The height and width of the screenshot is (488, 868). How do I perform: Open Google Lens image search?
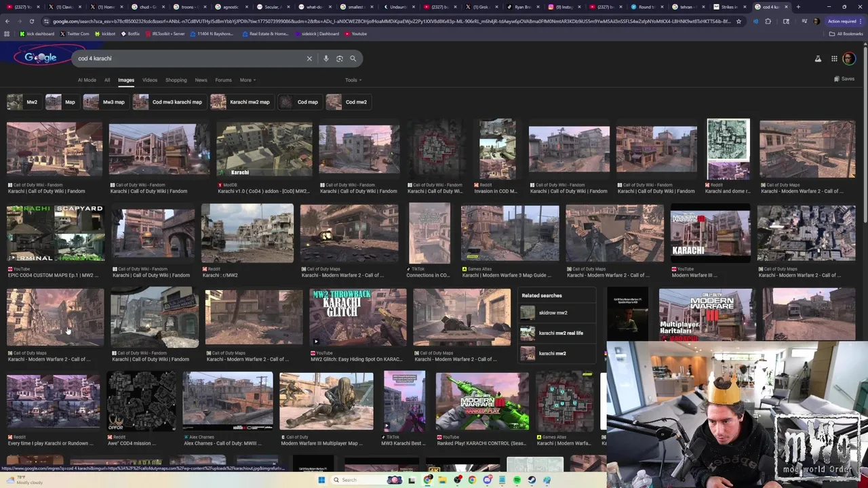coord(340,58)
